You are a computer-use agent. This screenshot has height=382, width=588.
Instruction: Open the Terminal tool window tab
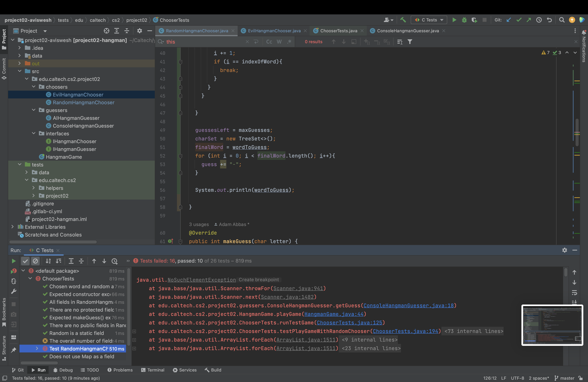(153, 370)
